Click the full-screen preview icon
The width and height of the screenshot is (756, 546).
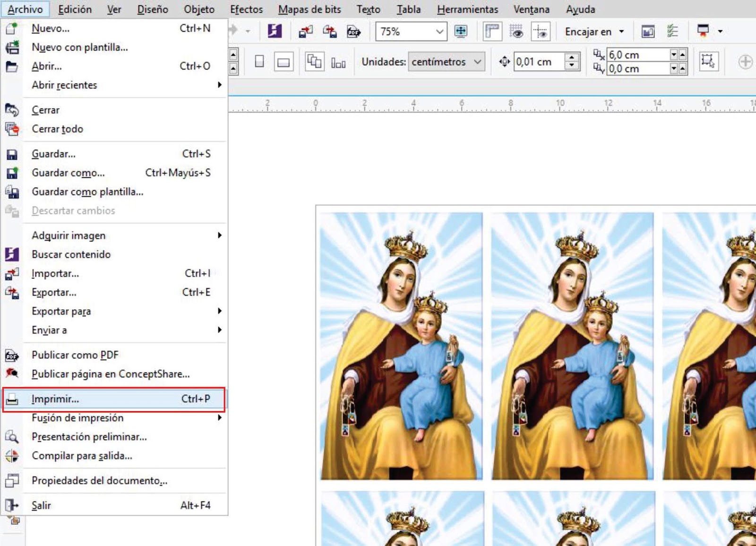click(461, 32)
